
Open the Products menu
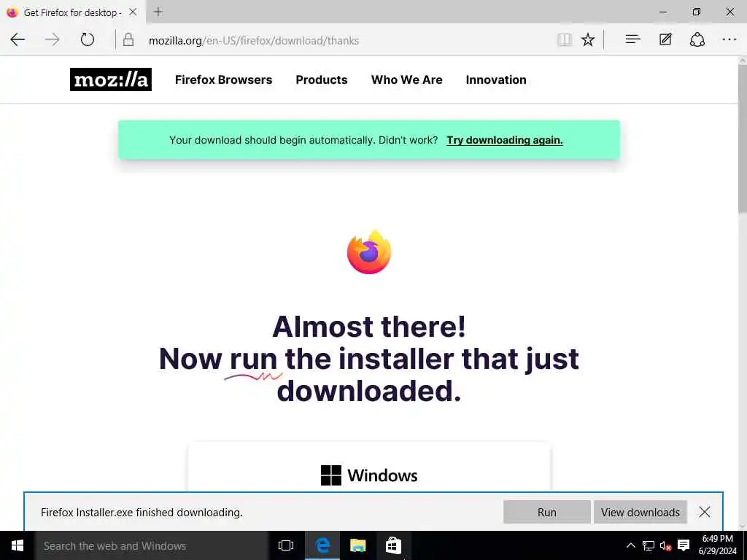(322, 79)
